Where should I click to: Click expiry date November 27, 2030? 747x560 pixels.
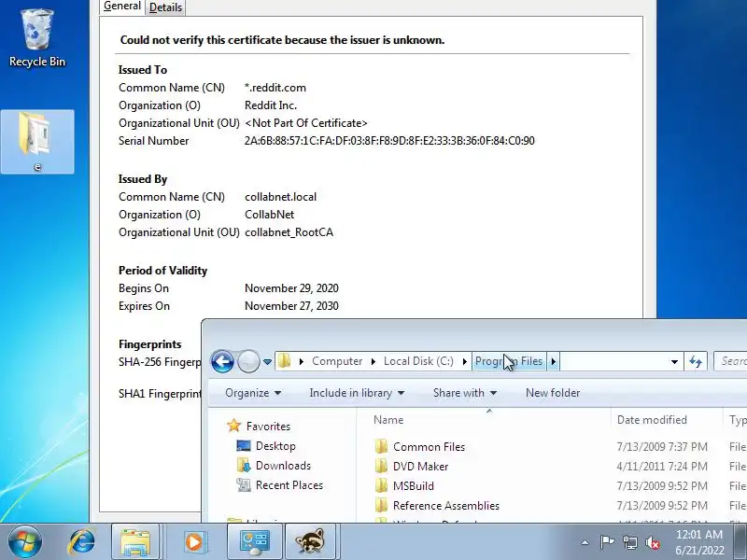tap(291, 306)
